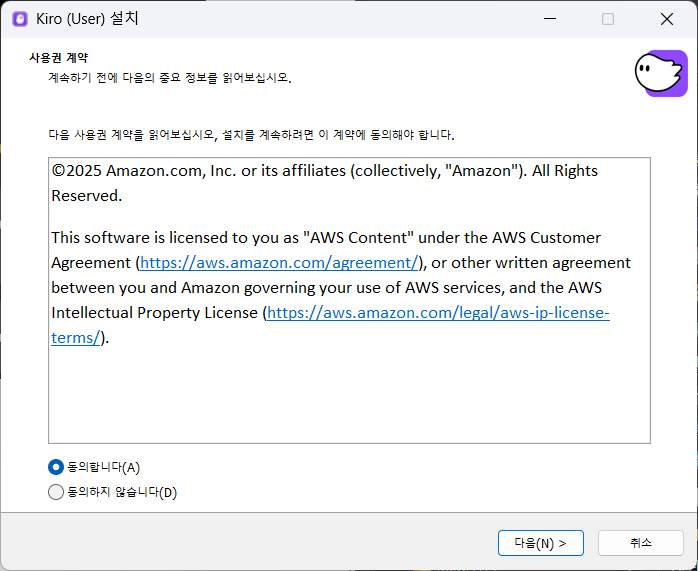Click the ©2025 Amazon.com copyright line
Image resolution: width=698 pixels, height=571 pixels.
325,183
